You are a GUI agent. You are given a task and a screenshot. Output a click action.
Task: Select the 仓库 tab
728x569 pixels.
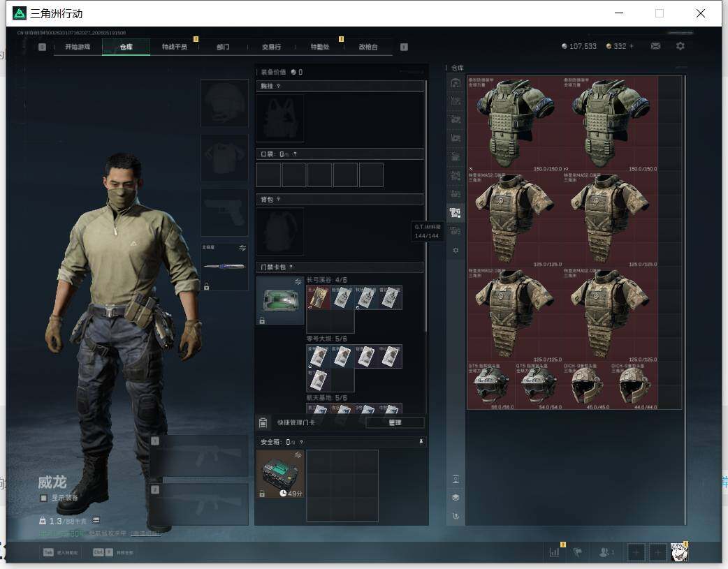126,47
